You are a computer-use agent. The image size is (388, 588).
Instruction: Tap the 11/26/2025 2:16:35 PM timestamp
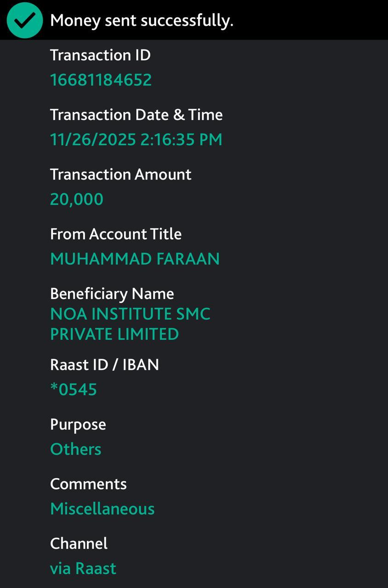coord(136,140)
